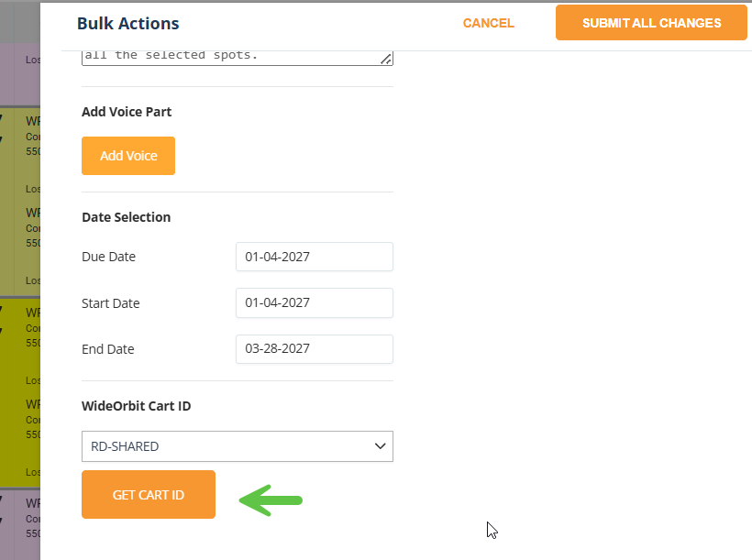Viewport: 752px width, 560px height.
Task: Click the textarea resize grip icon
Action: (386, 59)
